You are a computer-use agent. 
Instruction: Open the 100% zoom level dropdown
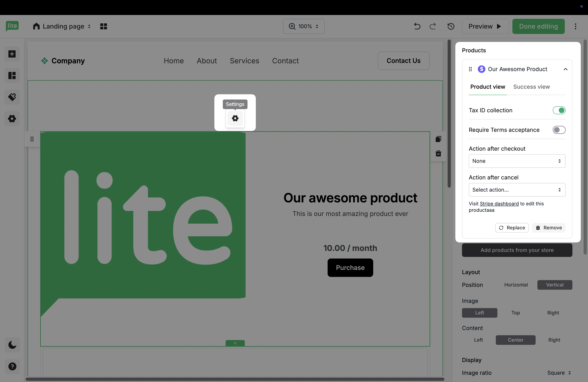click(x=304, y=26)
